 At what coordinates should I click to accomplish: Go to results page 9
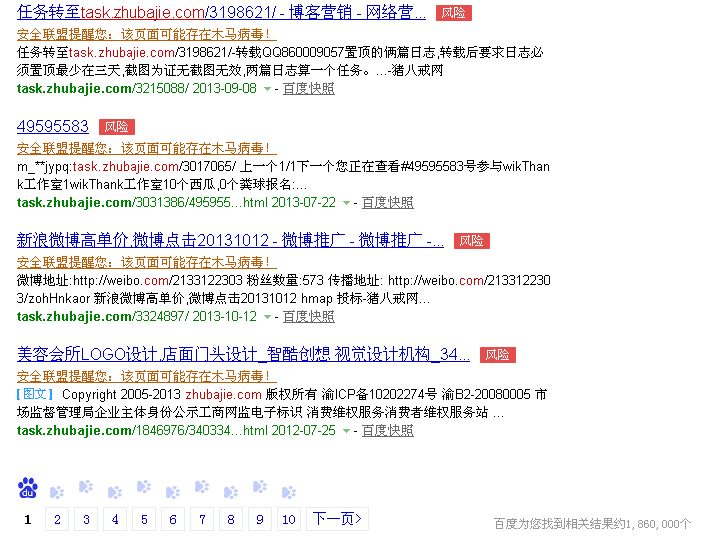coord(260,519)
